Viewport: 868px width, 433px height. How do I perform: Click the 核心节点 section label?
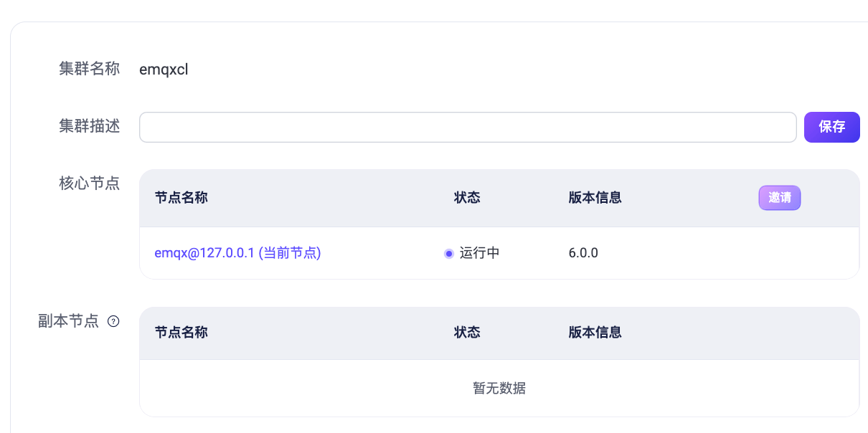(89, 183)
